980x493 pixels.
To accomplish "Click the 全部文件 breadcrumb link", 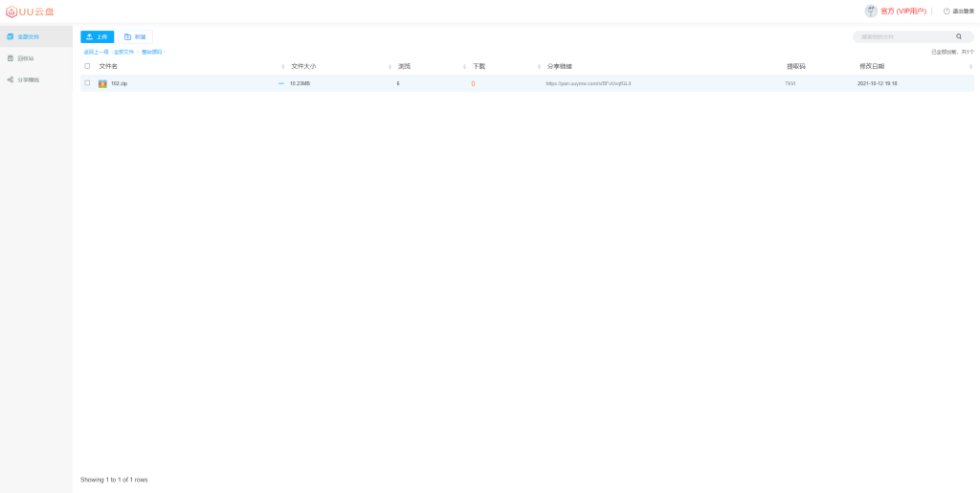I will tap(123, 52).
